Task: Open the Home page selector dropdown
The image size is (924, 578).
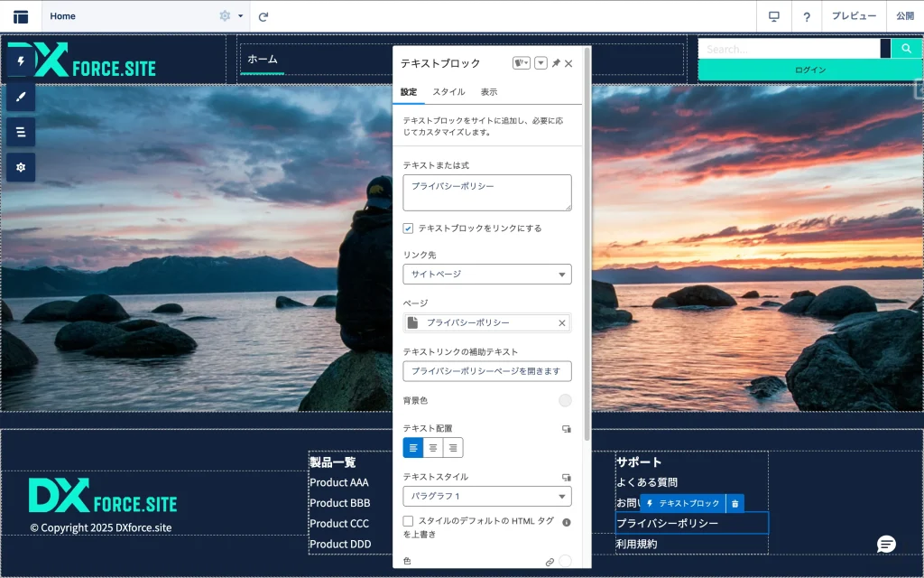Action: (x=240, y=16)
